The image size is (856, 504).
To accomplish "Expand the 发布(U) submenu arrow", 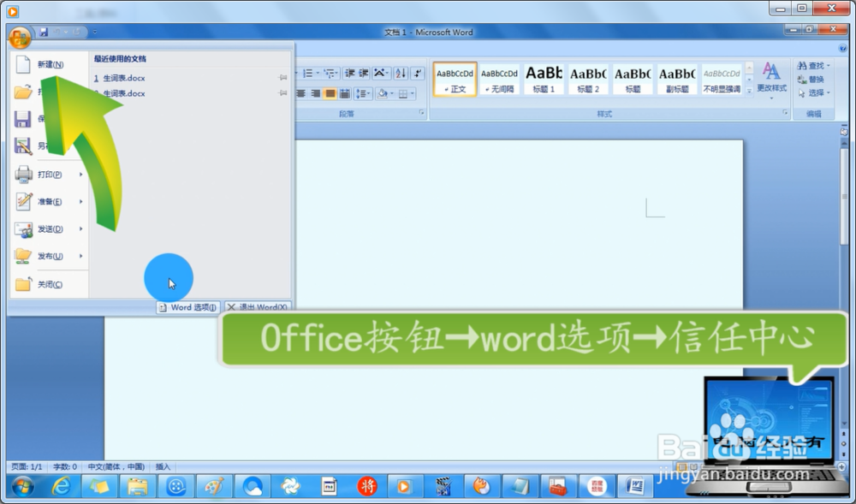I will click(x=80, y=257).
